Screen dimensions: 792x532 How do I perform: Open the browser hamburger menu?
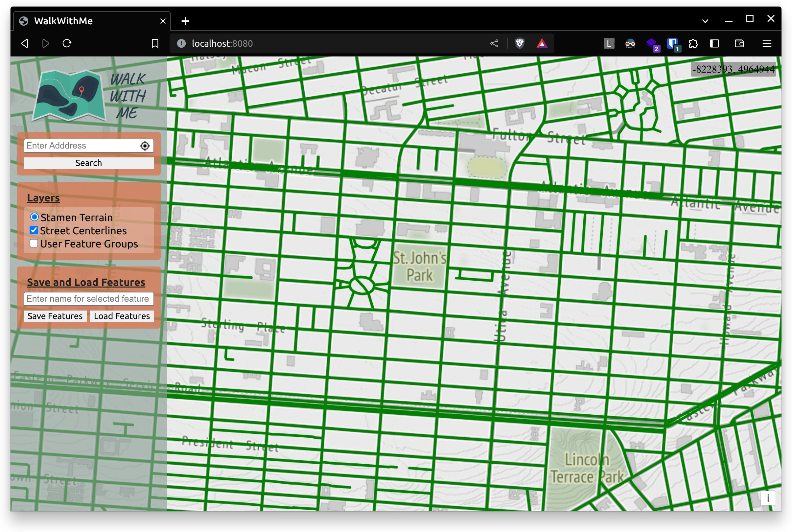click(x=767, y=43)
